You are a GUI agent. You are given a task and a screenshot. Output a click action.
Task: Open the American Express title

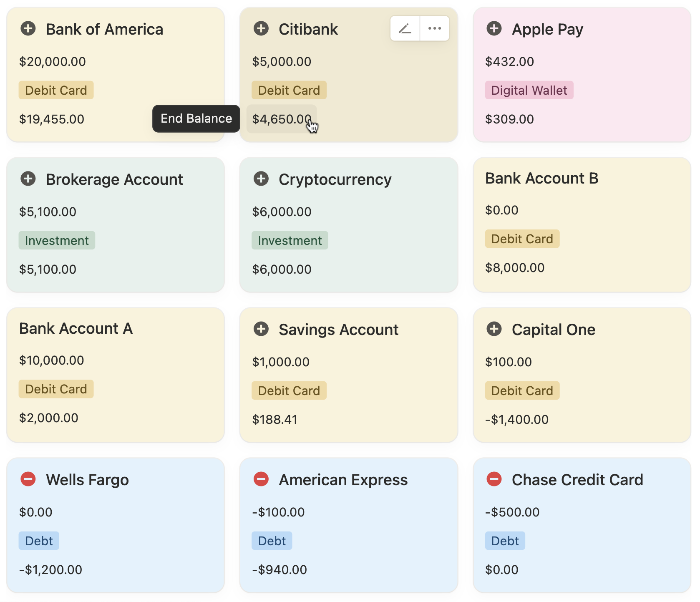343,480
